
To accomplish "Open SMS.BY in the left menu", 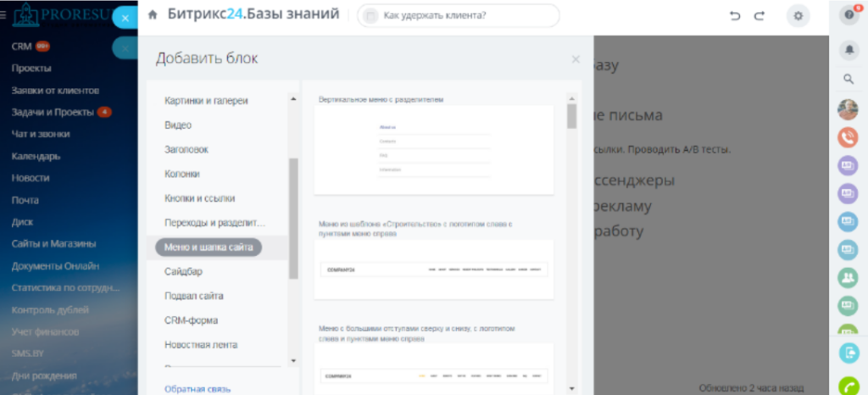I will [x=28, y=353].
